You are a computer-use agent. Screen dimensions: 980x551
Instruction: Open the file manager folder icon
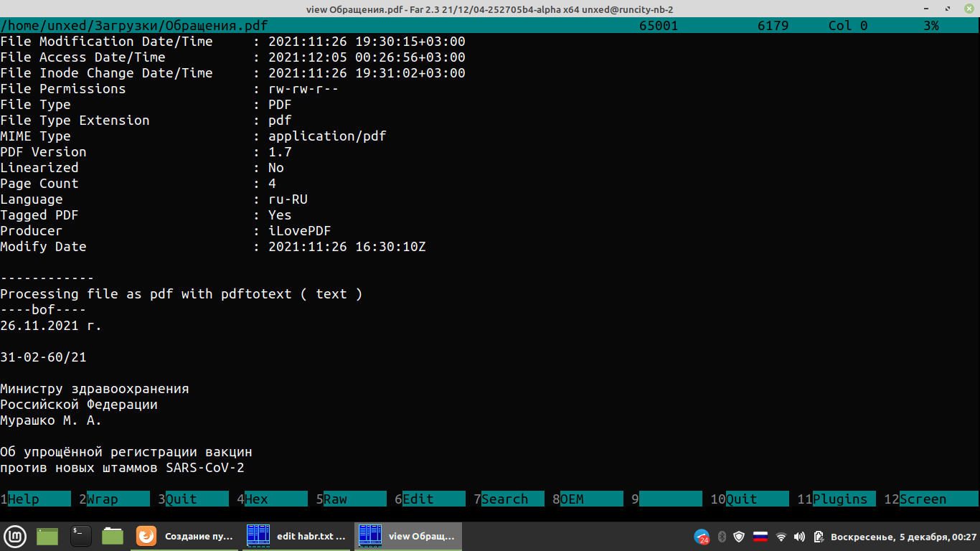(x=113, y=536)
